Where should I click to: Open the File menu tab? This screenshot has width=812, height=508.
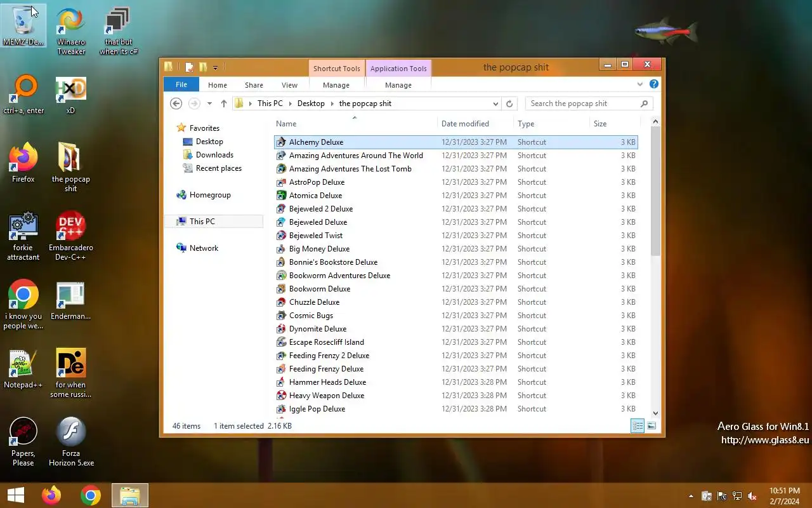(x=181, y=84)
